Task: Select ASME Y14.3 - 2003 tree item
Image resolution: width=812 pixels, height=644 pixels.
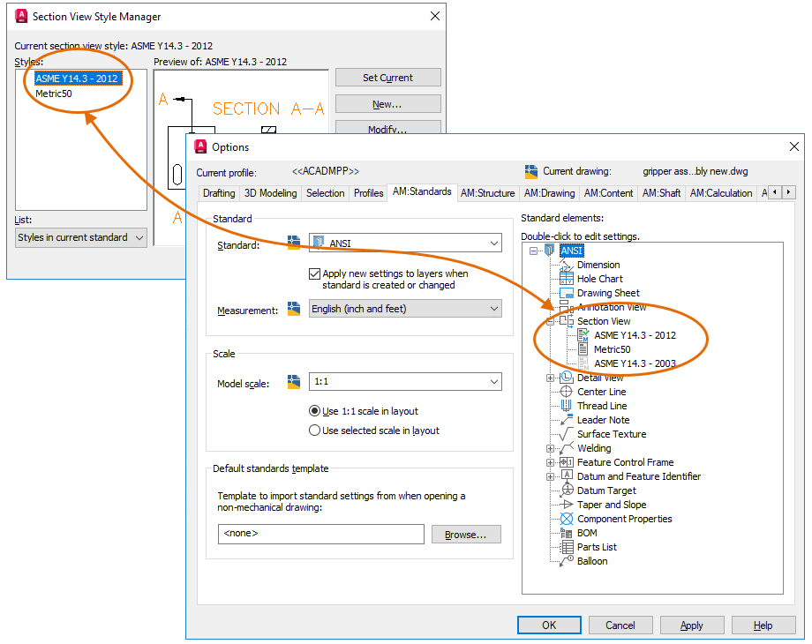Action: click(x=635, y=363)
